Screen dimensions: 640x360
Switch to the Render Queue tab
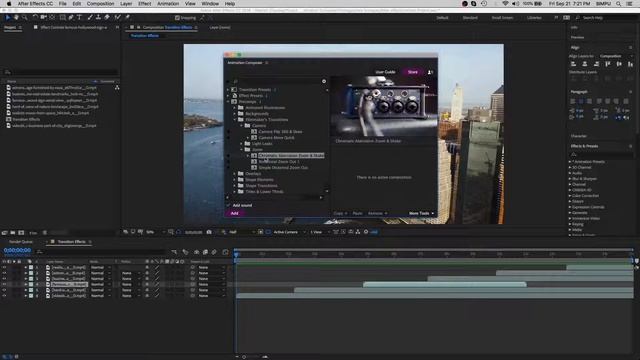pos(21,242)
